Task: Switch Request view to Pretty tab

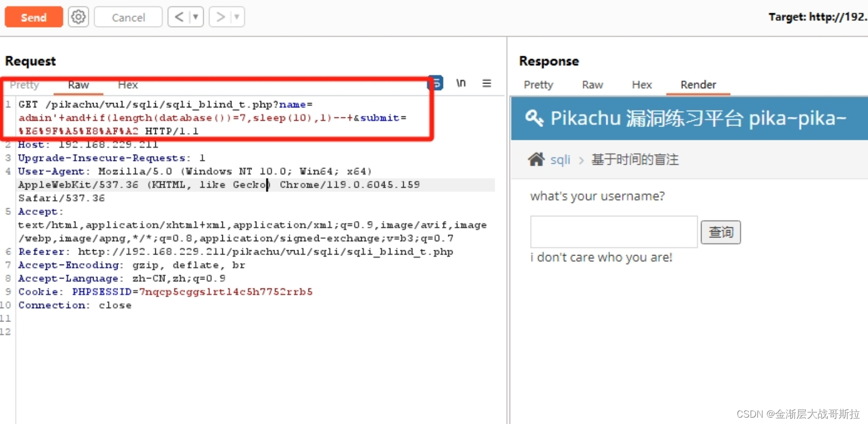Action: click(24, 85)
